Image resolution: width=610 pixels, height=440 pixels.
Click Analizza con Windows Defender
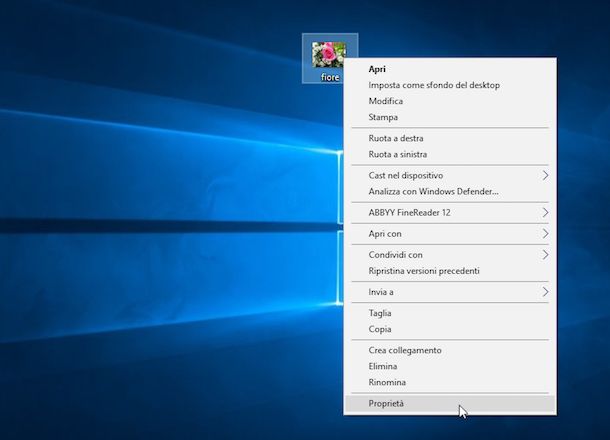433,191
